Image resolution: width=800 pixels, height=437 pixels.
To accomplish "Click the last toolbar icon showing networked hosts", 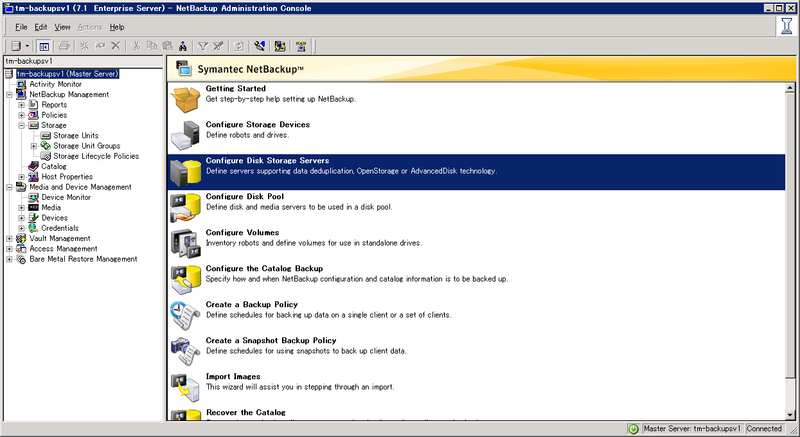I will [301, 46].
